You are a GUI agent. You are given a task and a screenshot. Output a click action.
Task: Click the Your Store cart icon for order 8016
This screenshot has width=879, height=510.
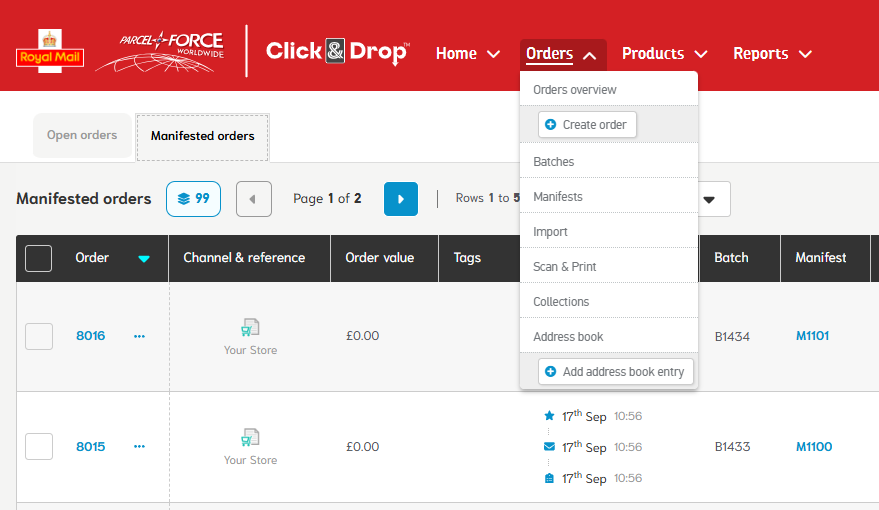point(250,327)
